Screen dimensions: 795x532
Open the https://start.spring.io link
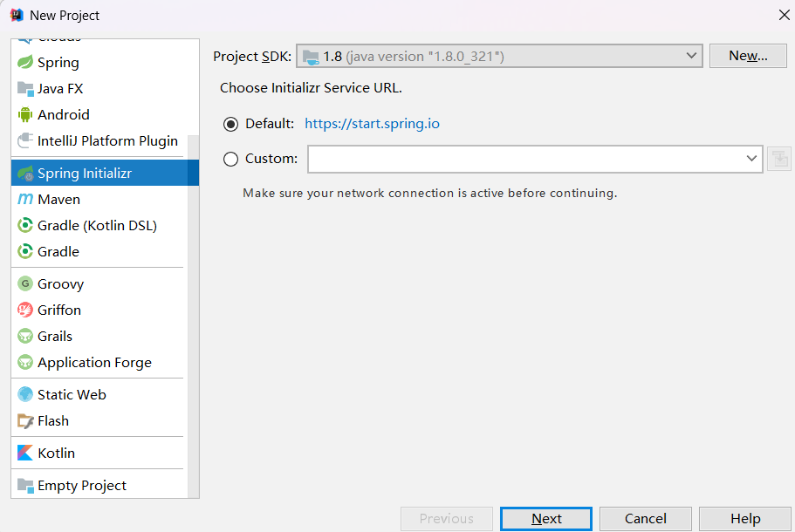372,124
